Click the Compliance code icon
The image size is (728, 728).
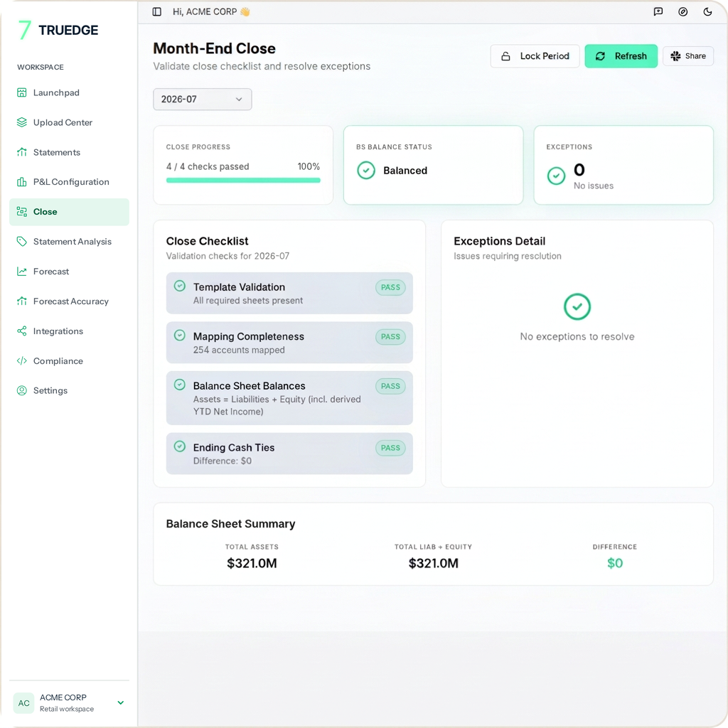(x=22, y=360)
